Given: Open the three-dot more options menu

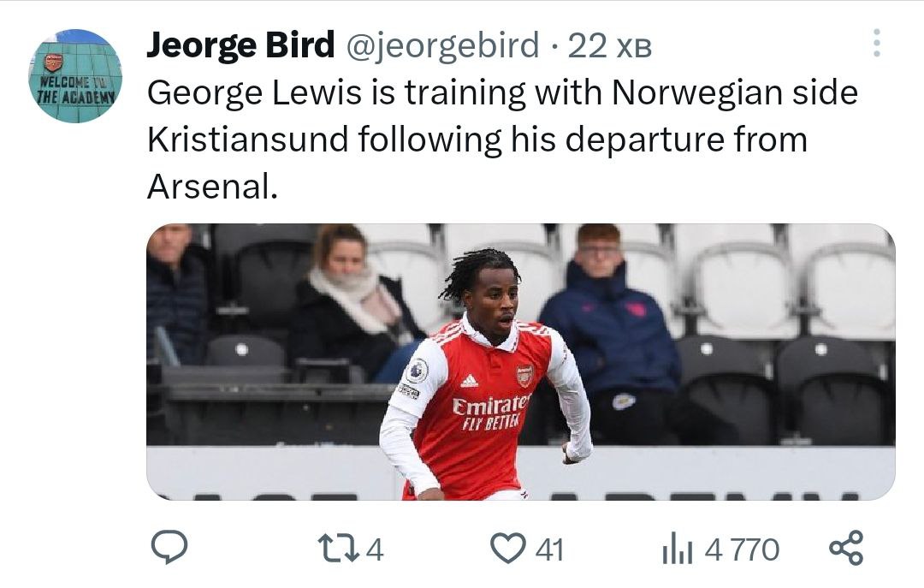Looking at the screenshot, I should [876, 43].
